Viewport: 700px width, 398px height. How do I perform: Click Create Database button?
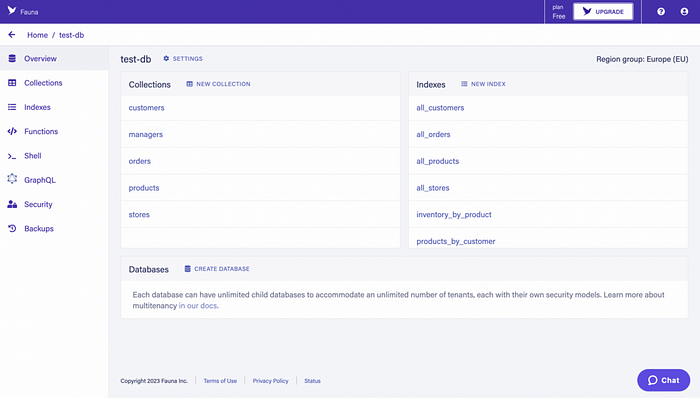coord(217,269)
